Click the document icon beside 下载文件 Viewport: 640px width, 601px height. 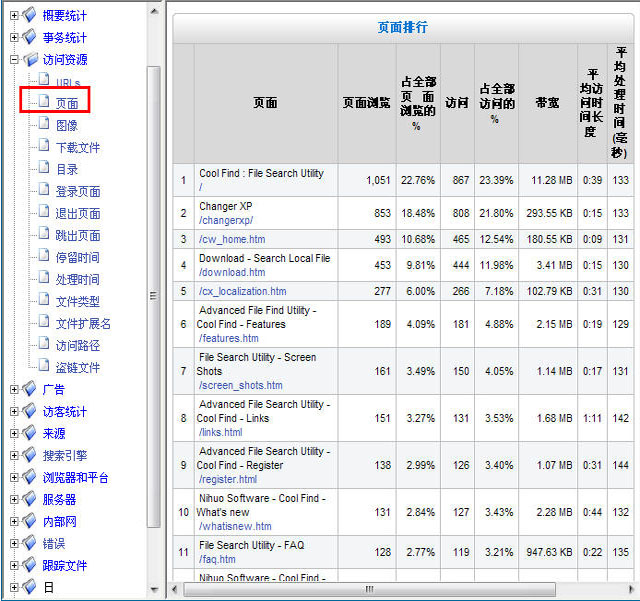point(44,145)
